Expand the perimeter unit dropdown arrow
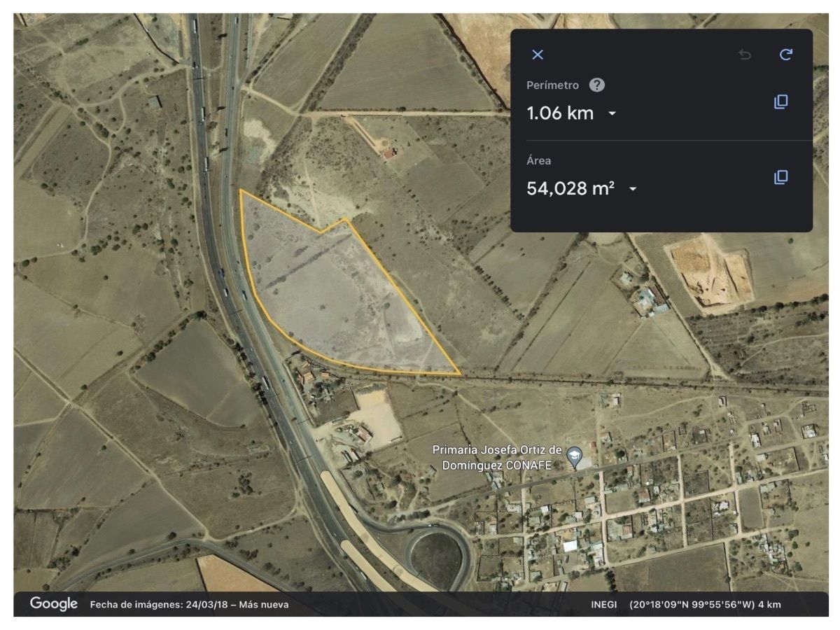Image resolution: width=840 pixels, height=630 pixels. tap(612, 113)
